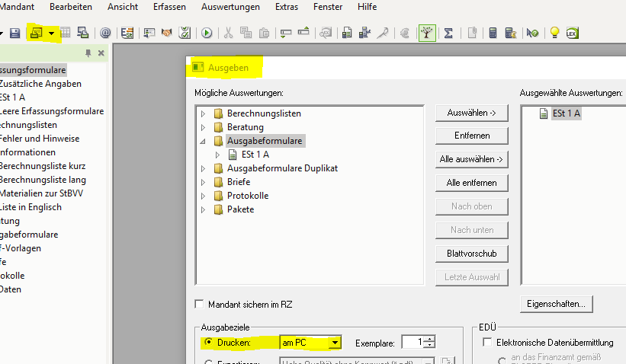The width and height of the screenshot is (626, 364).
Task: Click the handshake toolbar icon
Action: [166, 33]
